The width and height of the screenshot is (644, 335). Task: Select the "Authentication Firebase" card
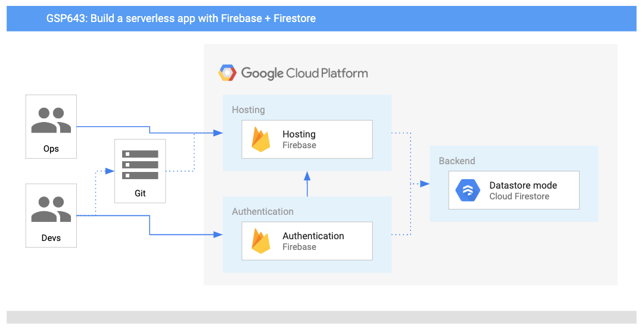[307, 241]
